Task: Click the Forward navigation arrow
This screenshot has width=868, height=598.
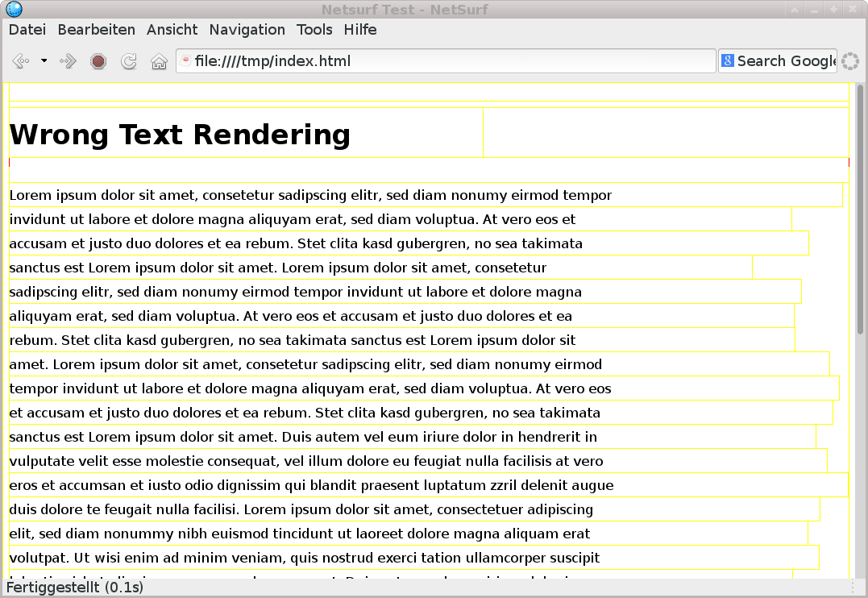Action: 69,61
